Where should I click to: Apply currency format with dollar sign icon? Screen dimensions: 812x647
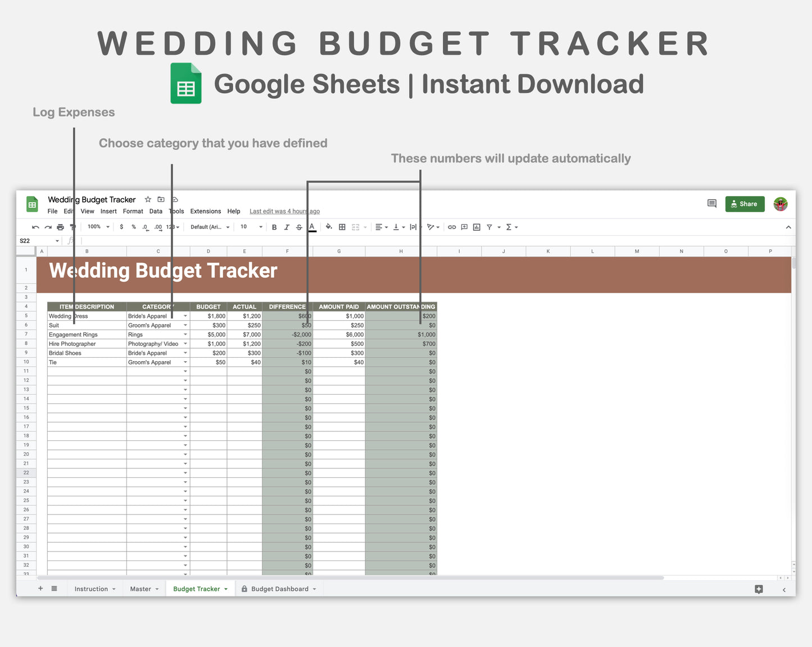121,227
